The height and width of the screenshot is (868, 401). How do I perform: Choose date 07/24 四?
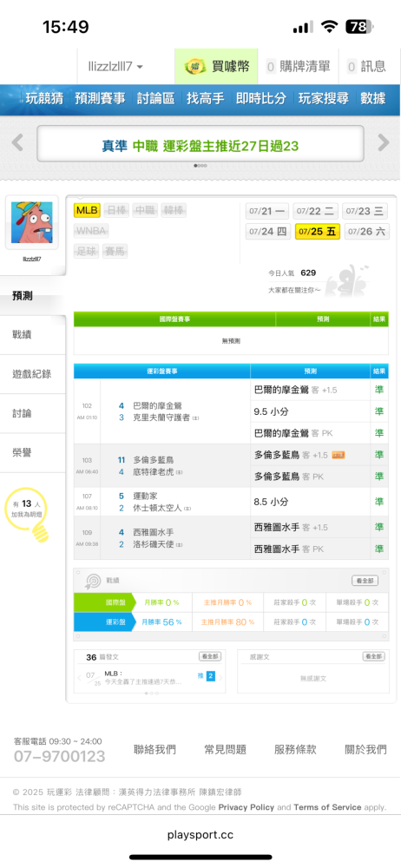coord(268,232)
